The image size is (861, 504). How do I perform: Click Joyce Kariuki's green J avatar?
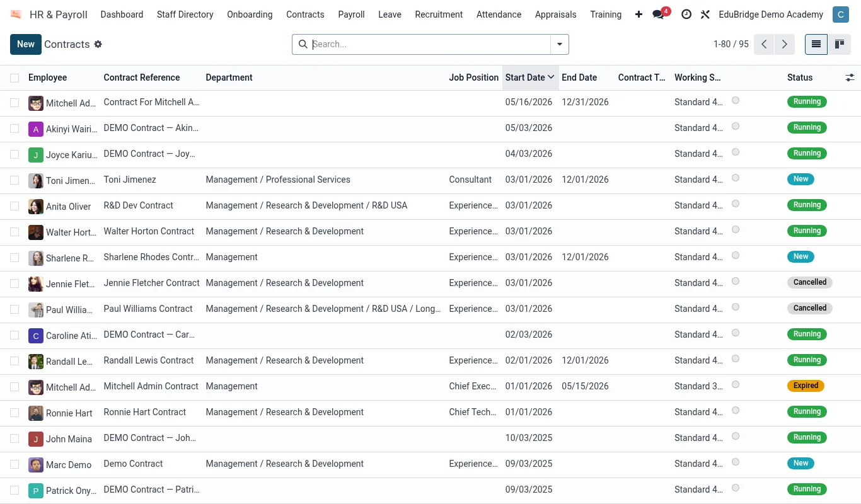point(36,154)
